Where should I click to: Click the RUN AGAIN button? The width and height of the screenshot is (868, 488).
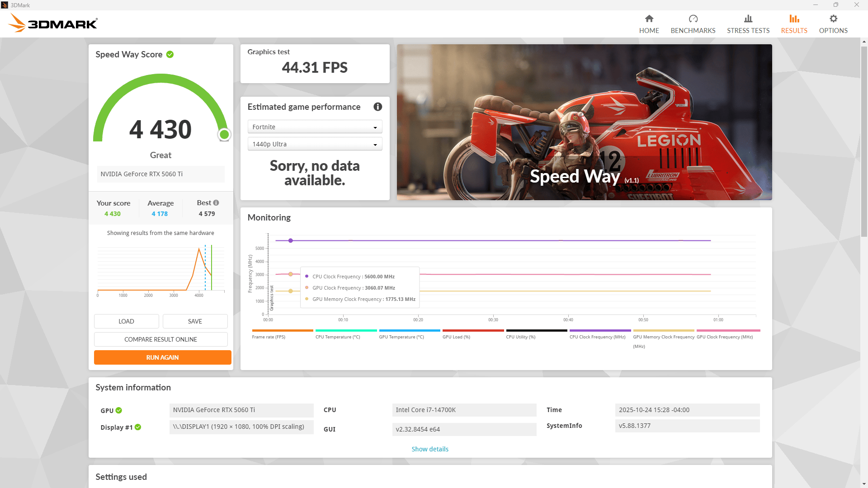(x=163, y=357)
